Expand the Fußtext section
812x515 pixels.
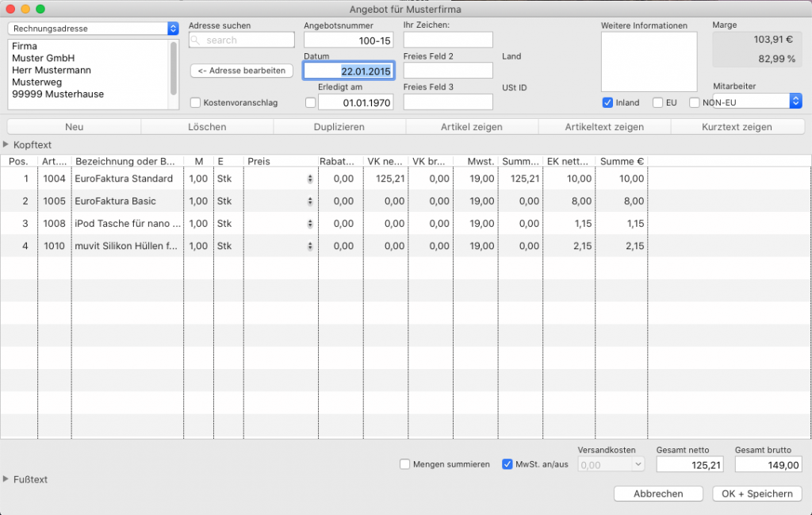(x=6, y=479)
